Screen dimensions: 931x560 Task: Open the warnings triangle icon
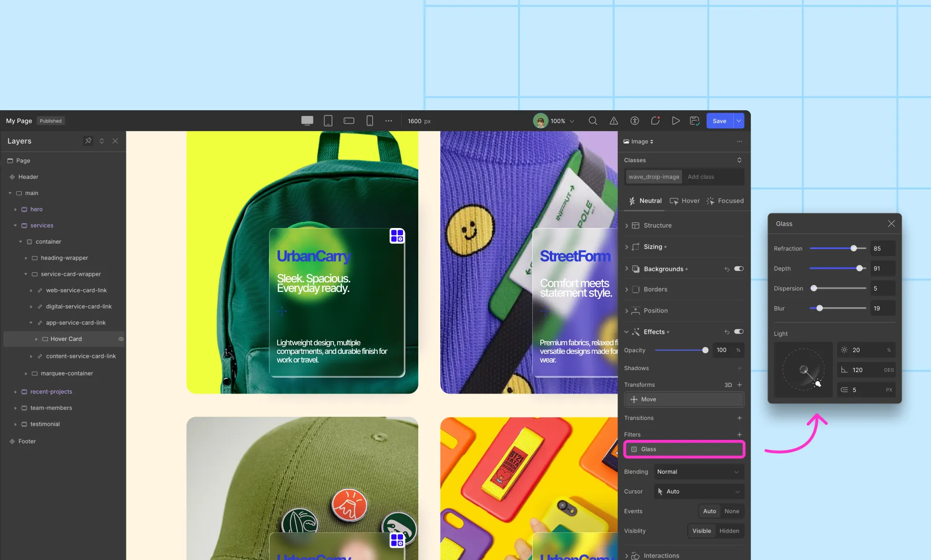(x=614, y=121)
